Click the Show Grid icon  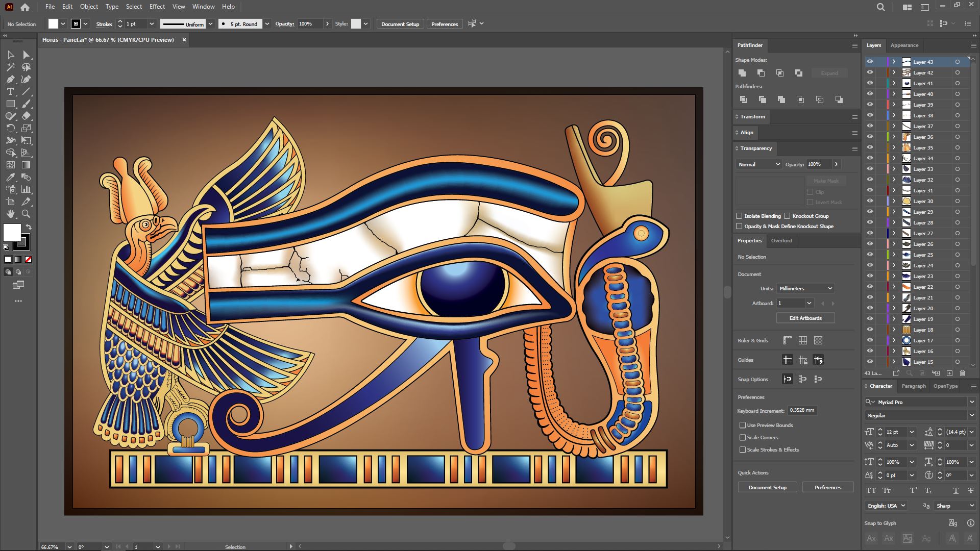pyautogui.click(x=802, y=340)
